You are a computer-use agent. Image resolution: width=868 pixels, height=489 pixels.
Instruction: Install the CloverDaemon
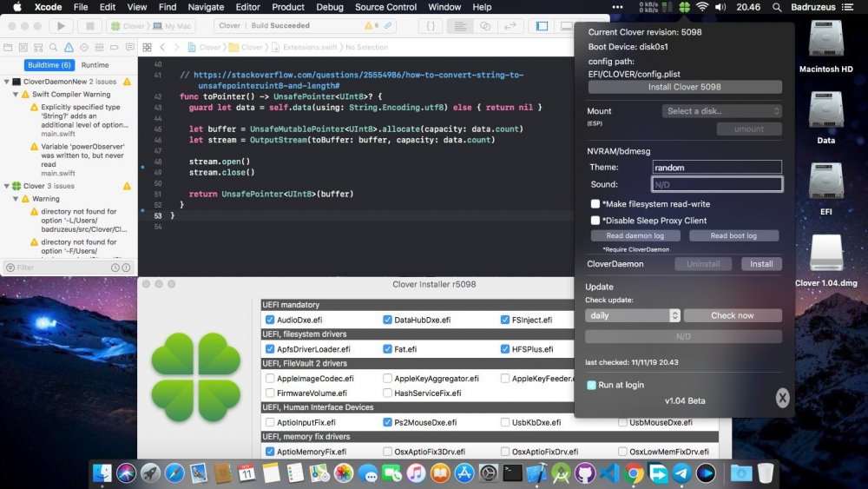[x=761, y=263]
